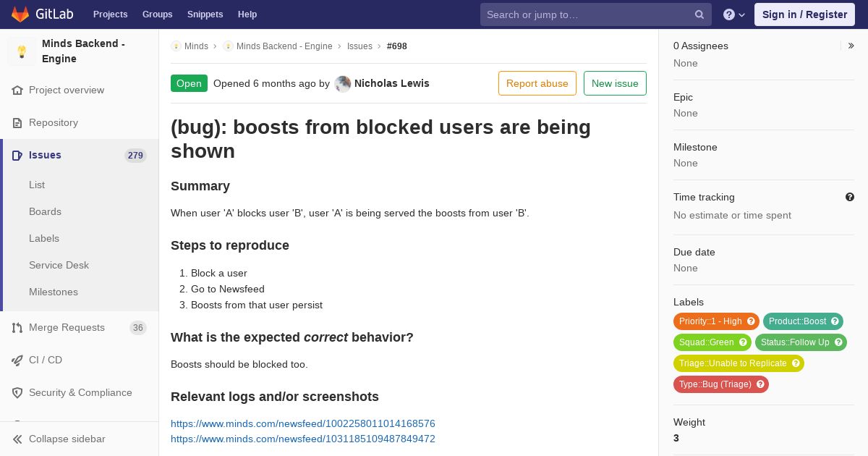Open the Groups menu
868x456 pixels.
(x=158, y=14)
